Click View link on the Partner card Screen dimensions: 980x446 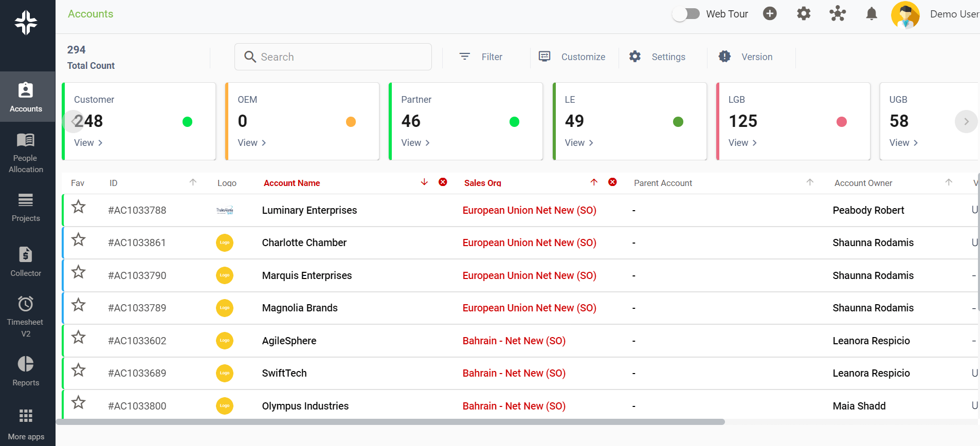pyautogui.click(x=415, y=143)
